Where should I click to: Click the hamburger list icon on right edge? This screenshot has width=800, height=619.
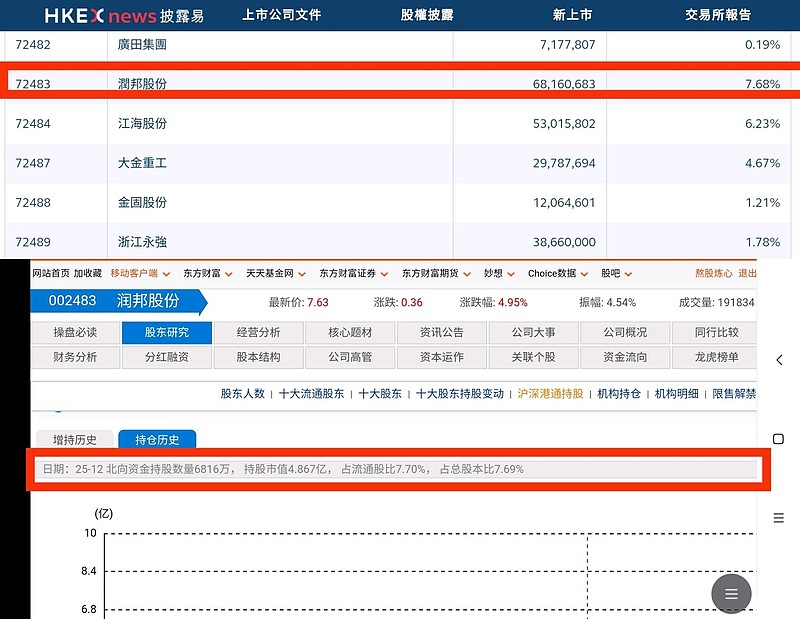coord(778,518)
